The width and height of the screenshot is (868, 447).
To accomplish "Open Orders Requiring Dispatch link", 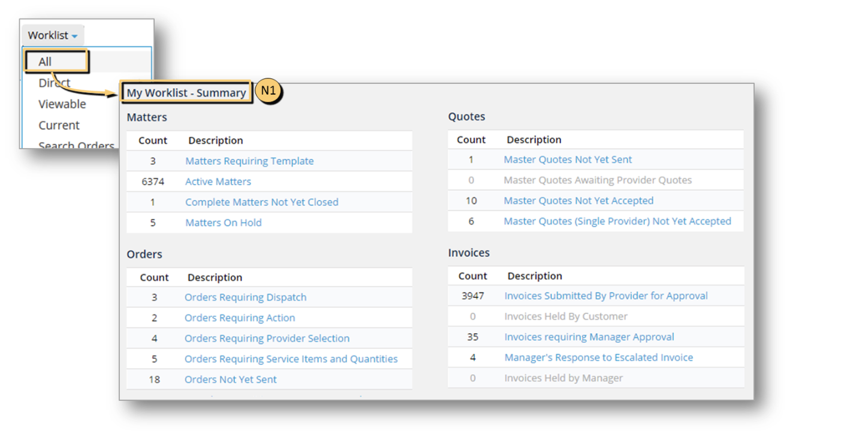I will coord(245,297).
